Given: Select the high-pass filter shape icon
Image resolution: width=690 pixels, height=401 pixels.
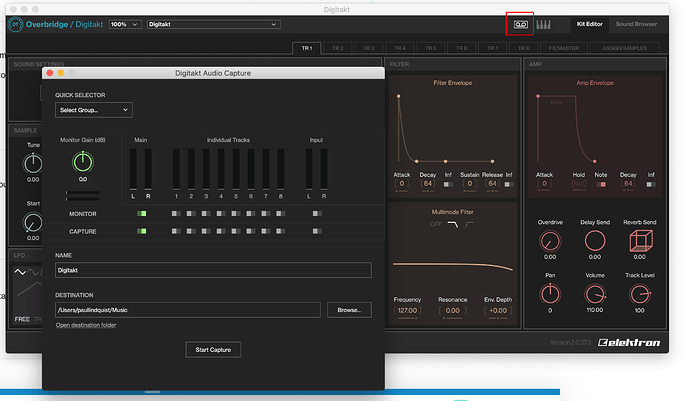Looking at the screenshot, I should (470, 224).
